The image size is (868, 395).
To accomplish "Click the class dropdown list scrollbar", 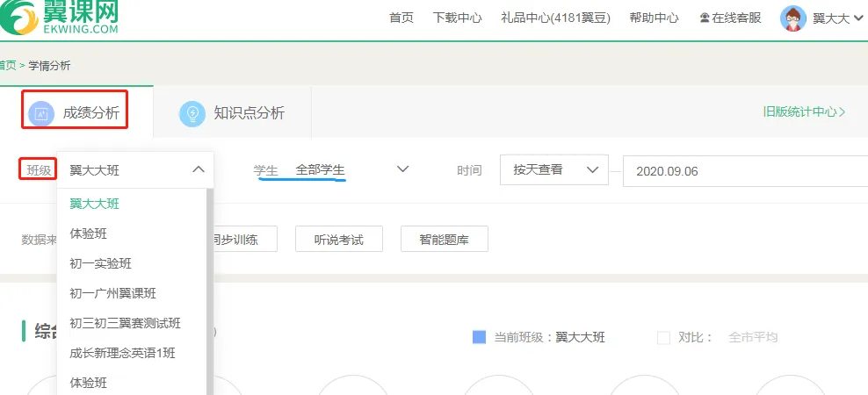I will [x=210, y=291].
